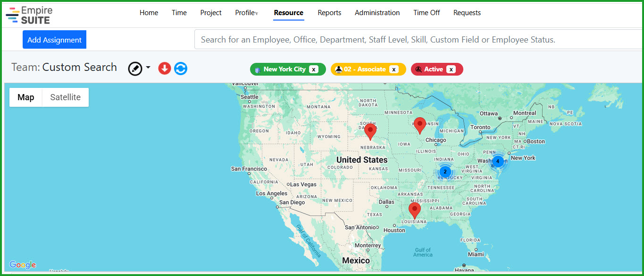The image size is (644, 276).
Task: Click the Empire SUITE logo
Action: 29,15
